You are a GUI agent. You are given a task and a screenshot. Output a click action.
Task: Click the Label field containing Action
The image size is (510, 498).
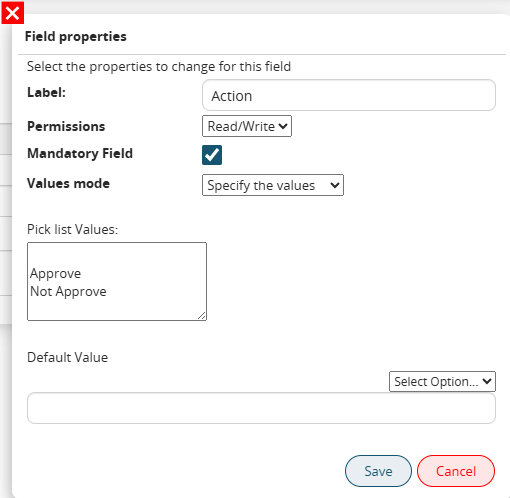click(x=349, y=95)
